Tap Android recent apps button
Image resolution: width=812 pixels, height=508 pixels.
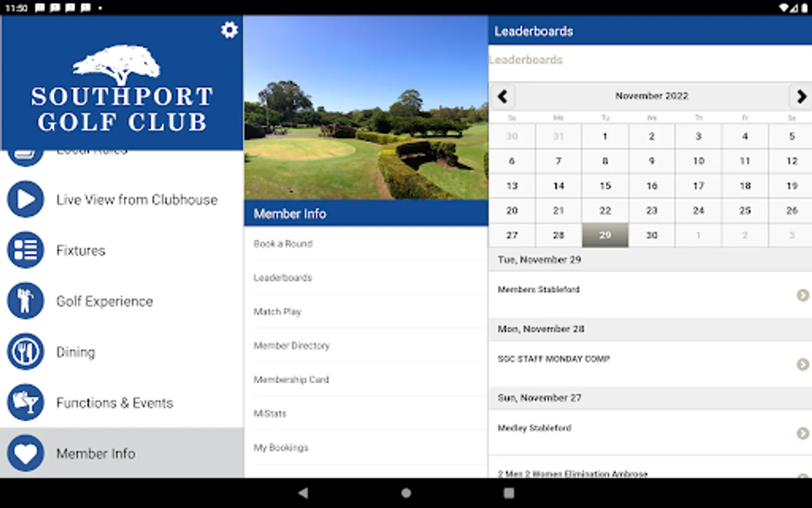click(509, 493)
